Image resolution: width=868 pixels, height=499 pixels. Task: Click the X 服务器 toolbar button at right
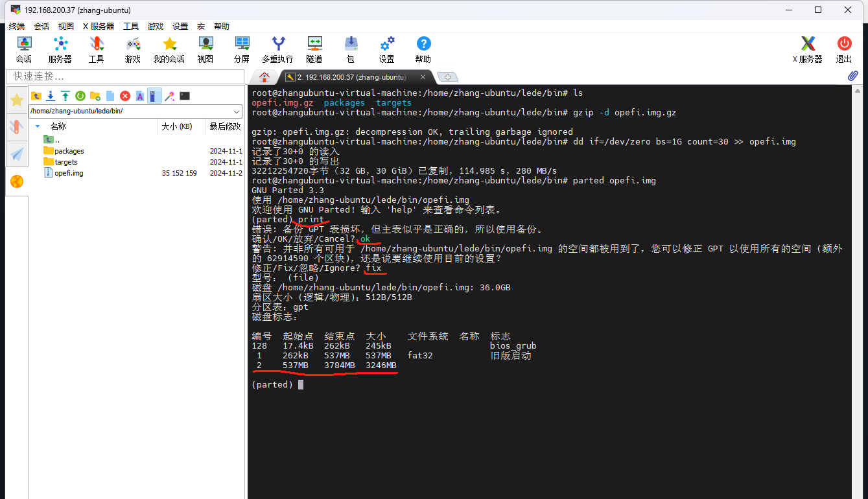808,49
